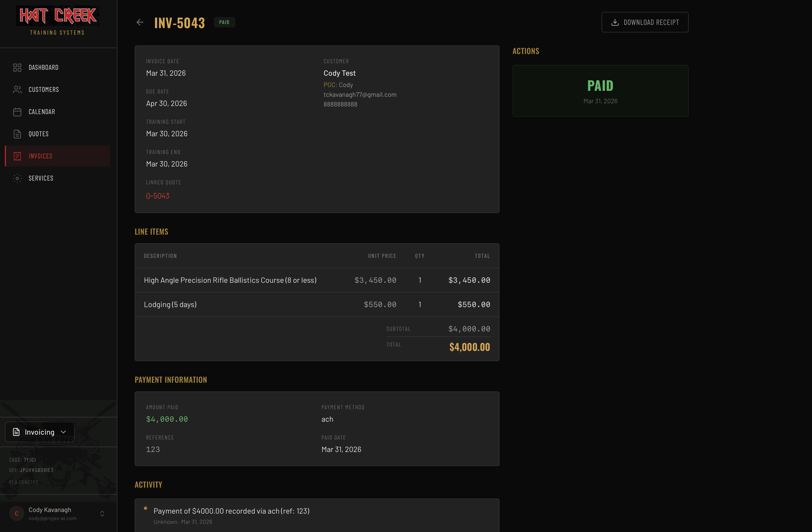
Task: Click phone number 8888888888
Action: point(341,105)
